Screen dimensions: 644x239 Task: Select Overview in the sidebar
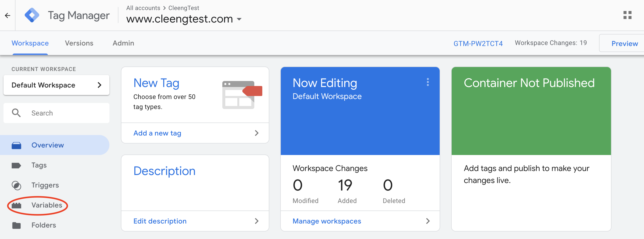(54, 145)
